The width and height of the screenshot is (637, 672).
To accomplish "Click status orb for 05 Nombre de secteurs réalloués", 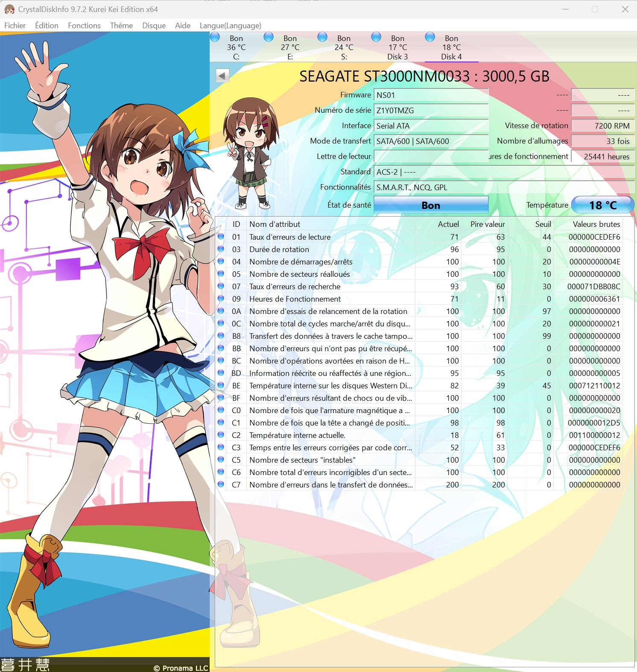I will click(221, 273).
